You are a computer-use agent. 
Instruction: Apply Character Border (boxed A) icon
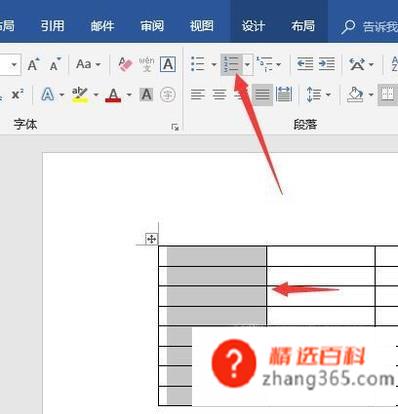[168, 64]
